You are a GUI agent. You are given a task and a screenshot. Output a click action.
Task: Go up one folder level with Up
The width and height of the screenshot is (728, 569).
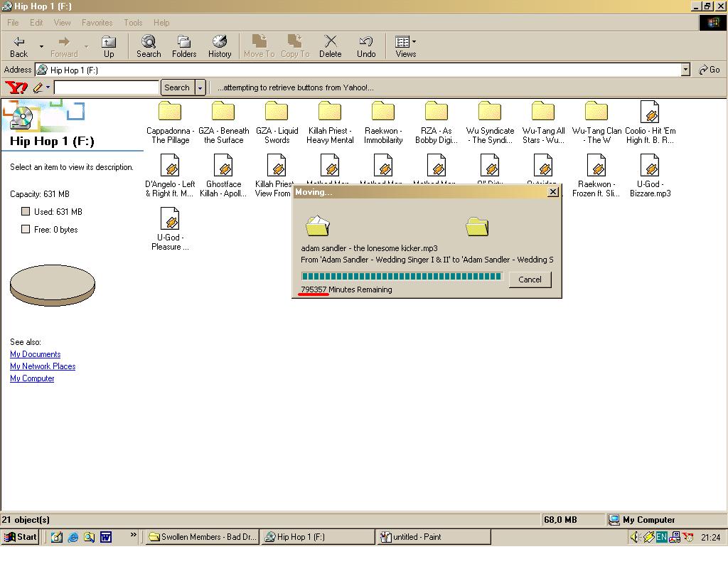click(x=109, y=46)
